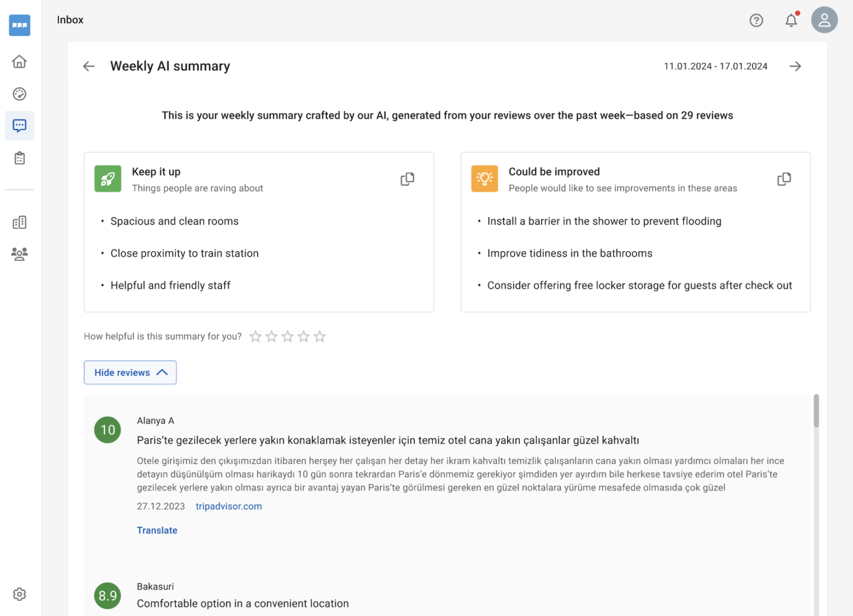Open Settings via the gear icon
853x616 pixels.
19,594
